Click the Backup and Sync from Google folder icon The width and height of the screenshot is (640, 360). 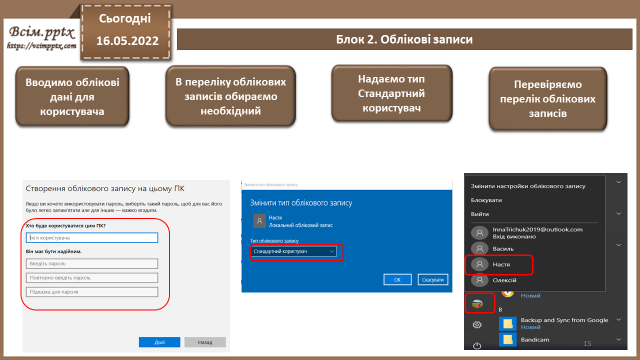(x=508, y=324)
